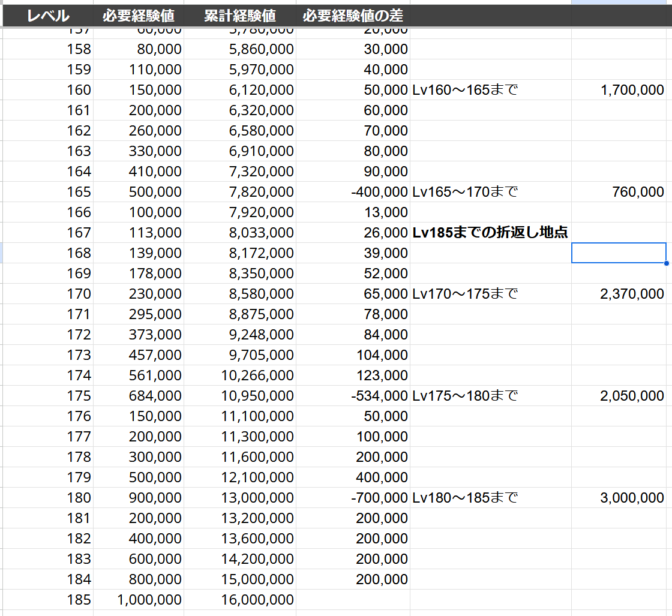Select the Lv175～180まで label cell
The height and width of the screenshot is (616, 672).
tap(490, 396)
